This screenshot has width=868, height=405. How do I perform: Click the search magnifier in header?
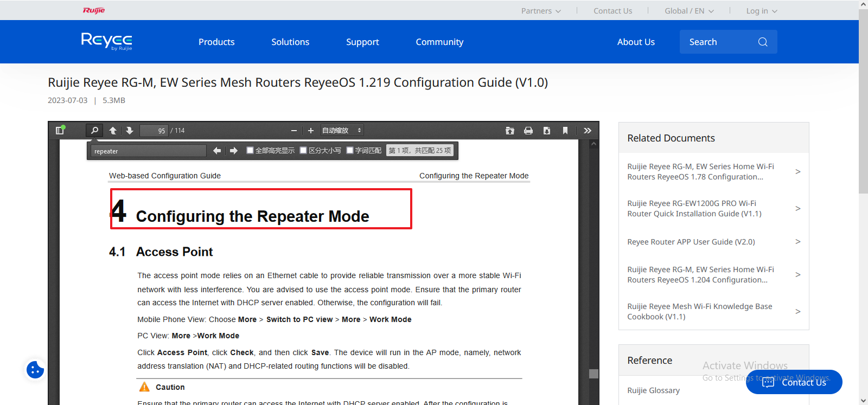(763, 42)
